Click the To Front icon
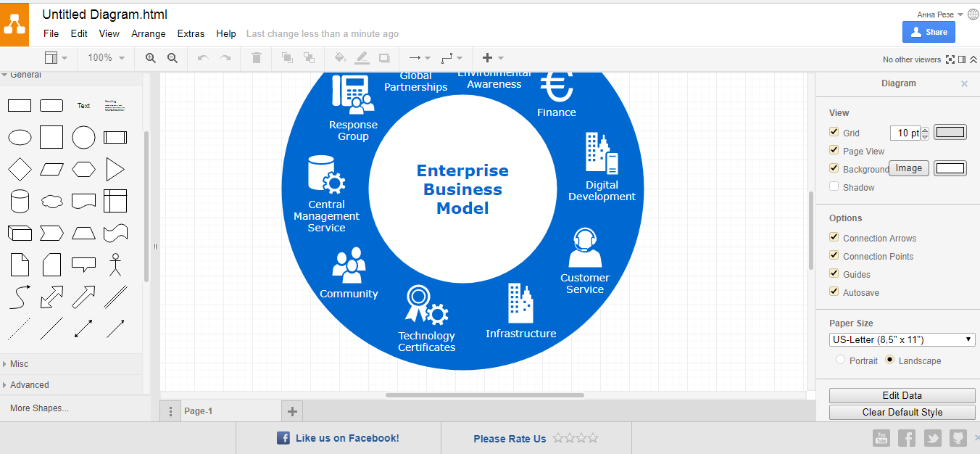This screenshot has width=980, height=454. click(x=287, y=58)
